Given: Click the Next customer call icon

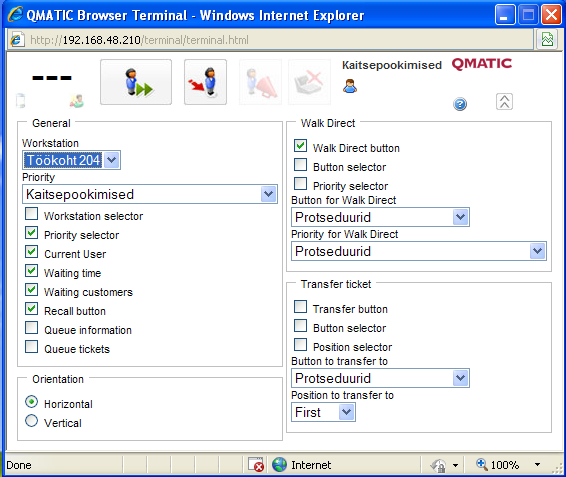Looking at the screenshot, I should pyautogui.click(x=136, y=82).
